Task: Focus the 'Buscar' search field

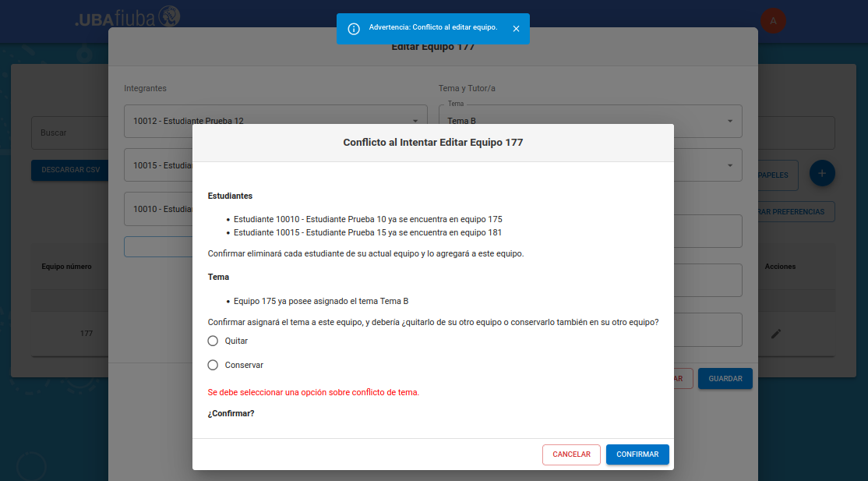Action: (x=70, y=133)
